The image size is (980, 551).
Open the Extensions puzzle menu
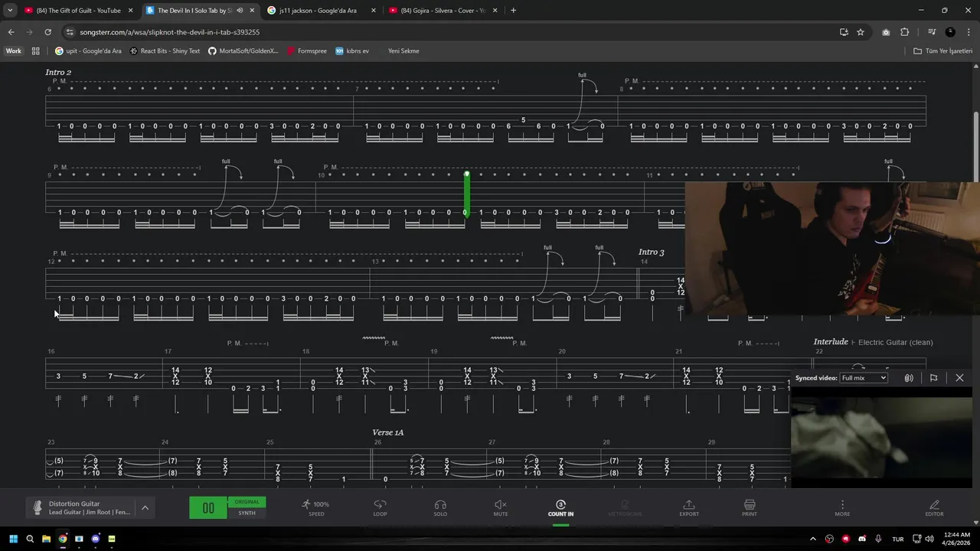point(904,32)
